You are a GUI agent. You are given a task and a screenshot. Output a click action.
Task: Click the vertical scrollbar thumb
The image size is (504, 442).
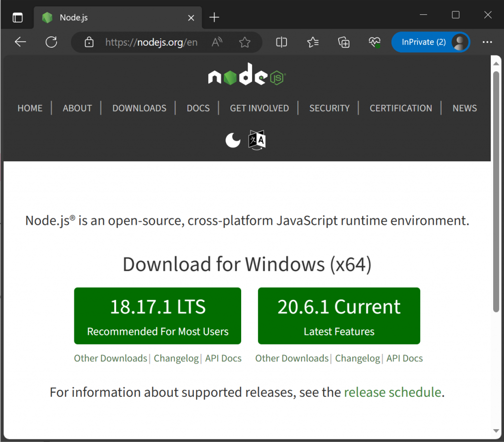pos(496,191)
